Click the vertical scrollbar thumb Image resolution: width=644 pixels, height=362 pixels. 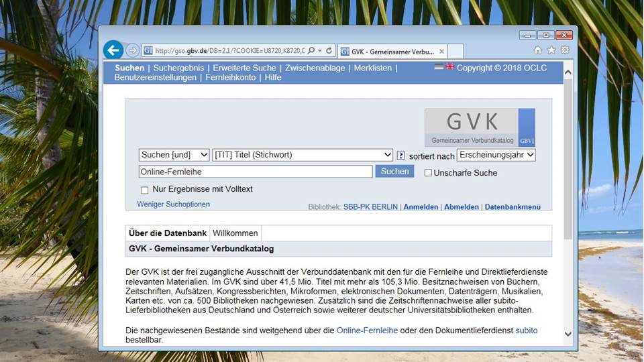click(x=568, y=160)
